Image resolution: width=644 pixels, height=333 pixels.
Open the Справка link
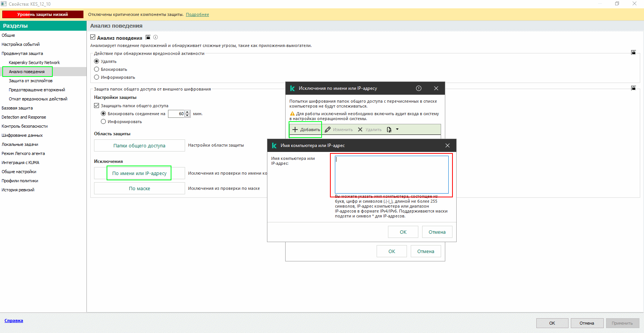point(14,320)
